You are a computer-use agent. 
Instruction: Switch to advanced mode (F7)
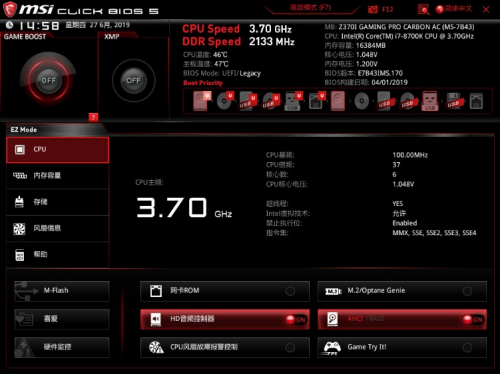(310, 8)
